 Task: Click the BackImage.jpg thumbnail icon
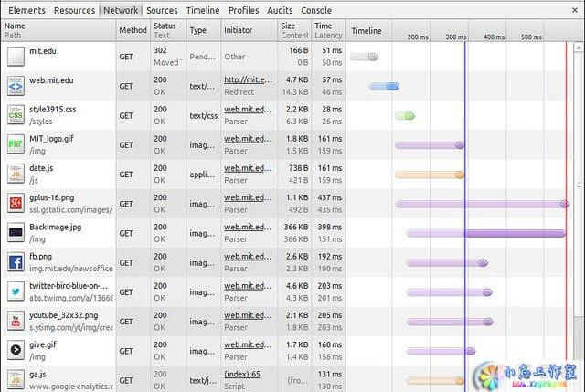pos(16,233)
